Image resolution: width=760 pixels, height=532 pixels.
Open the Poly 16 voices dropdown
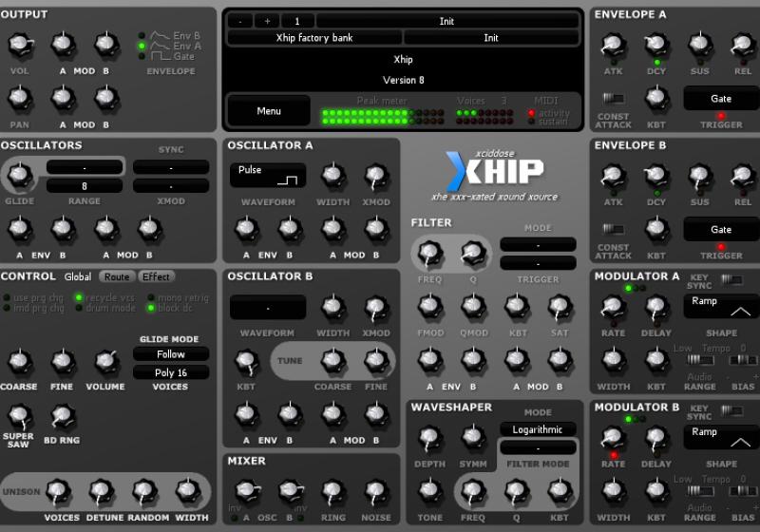click(171, 373)
